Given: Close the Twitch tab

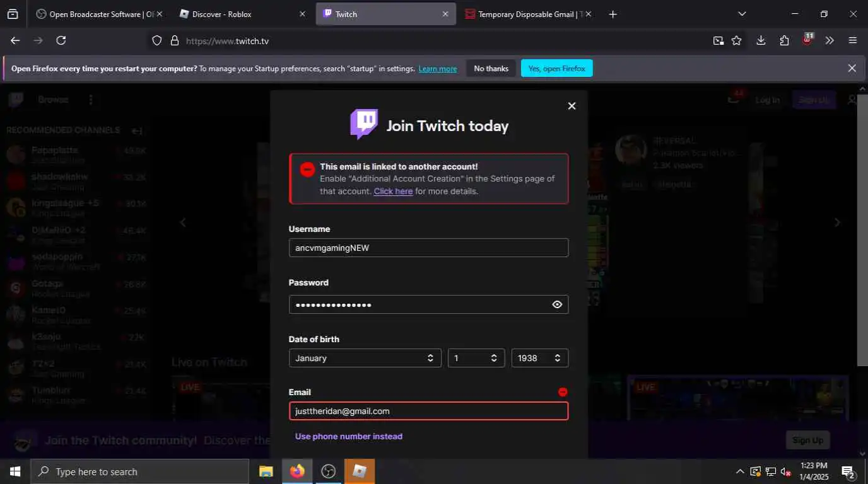Looking at the screenshot, I should click(445, 14).
